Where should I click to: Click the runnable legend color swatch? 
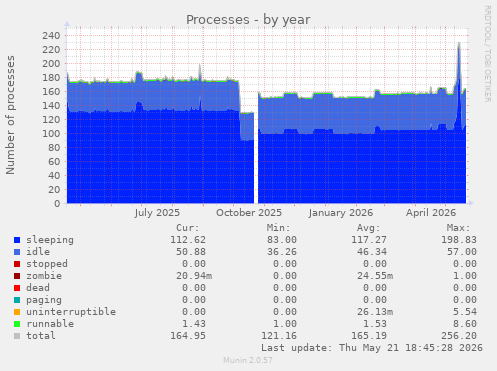pos(17,324)
